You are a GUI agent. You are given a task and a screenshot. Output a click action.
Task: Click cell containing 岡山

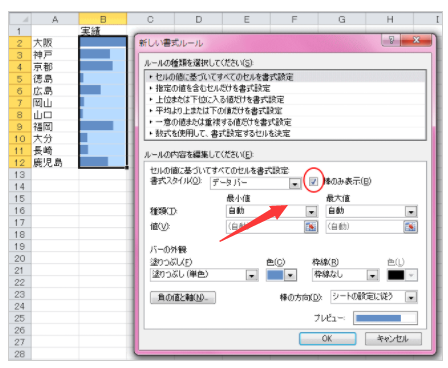pyautogui.click(x=55, y=103)
